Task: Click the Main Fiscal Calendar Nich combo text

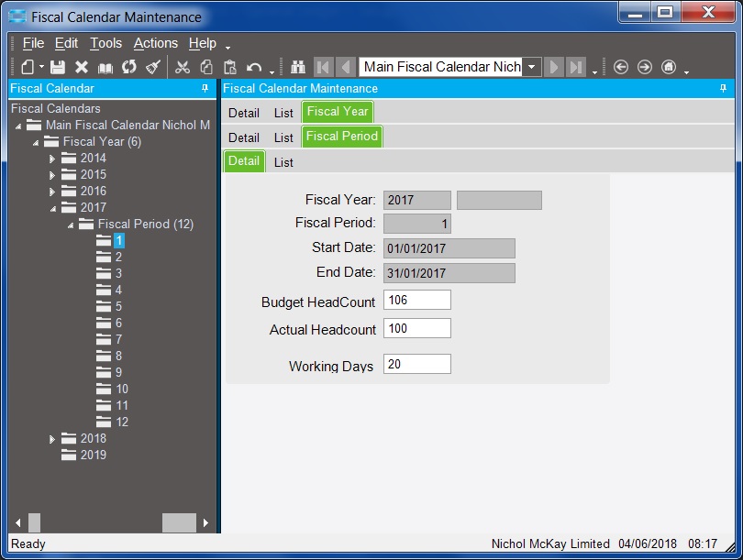Action: click(441, 67)
